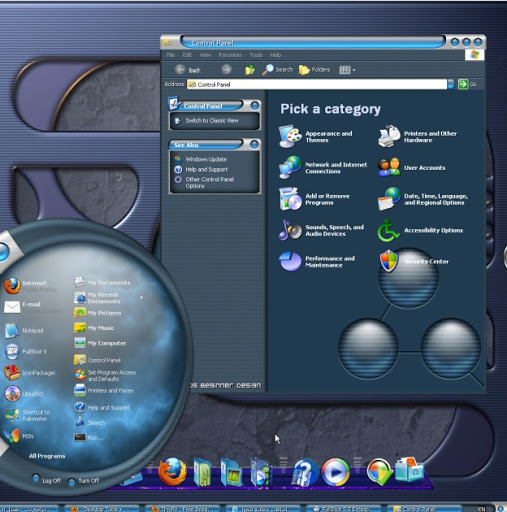Click the Forward arrow in the toolbar

point(227,69)
